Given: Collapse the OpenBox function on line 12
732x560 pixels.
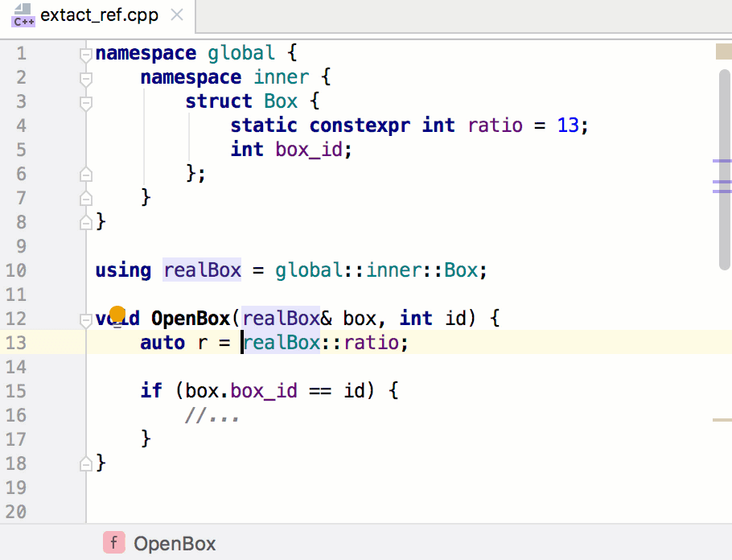Looking at the screenshot, I should (86, 319).
